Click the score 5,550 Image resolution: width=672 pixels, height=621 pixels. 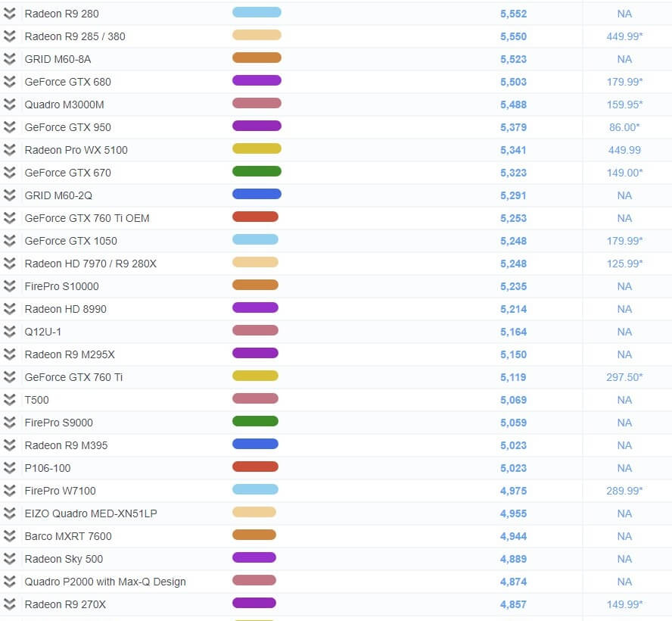pyautogui.click(x=513, y=36)
